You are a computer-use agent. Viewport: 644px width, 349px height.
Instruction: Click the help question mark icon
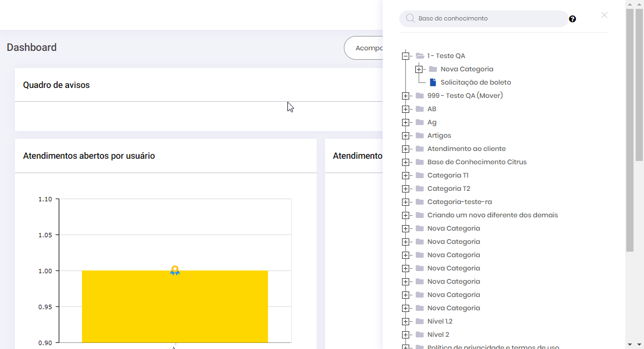click(x=573, y=19)
